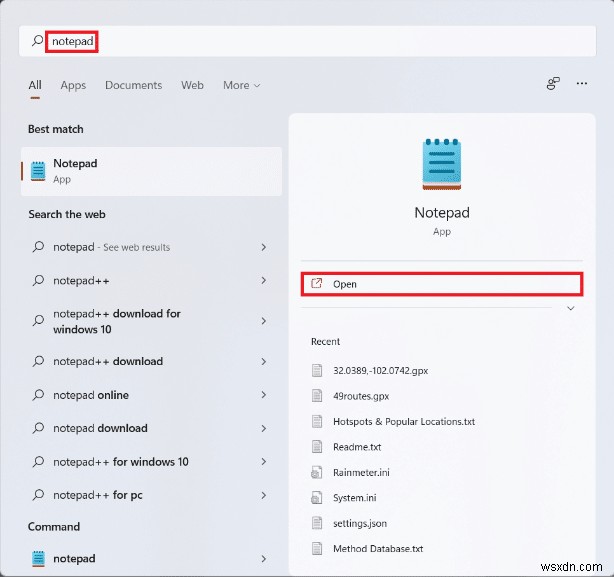Select 'notepad++ for pc' suggestion text
The image size is (614, 577).
[x=98, y=495]
